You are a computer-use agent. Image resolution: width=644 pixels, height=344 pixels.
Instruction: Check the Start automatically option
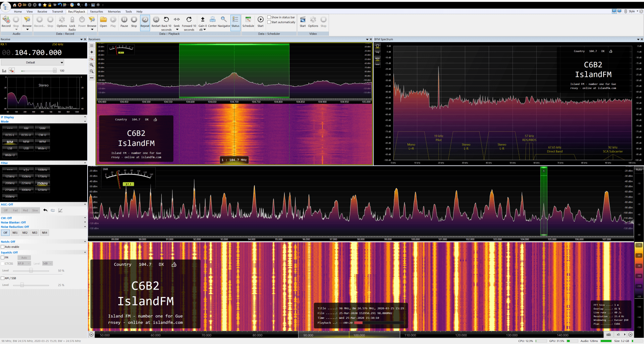click(x=269, y=22)
